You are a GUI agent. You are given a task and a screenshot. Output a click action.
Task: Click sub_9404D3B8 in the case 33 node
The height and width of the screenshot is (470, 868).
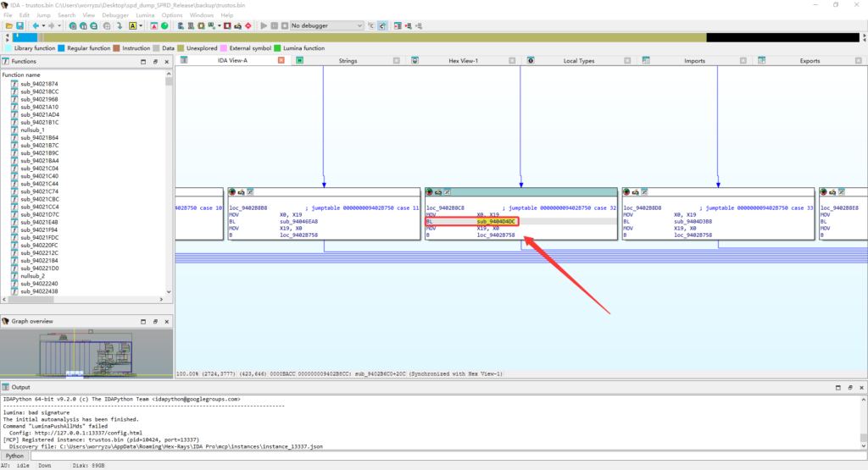click(x=693, y=221)
